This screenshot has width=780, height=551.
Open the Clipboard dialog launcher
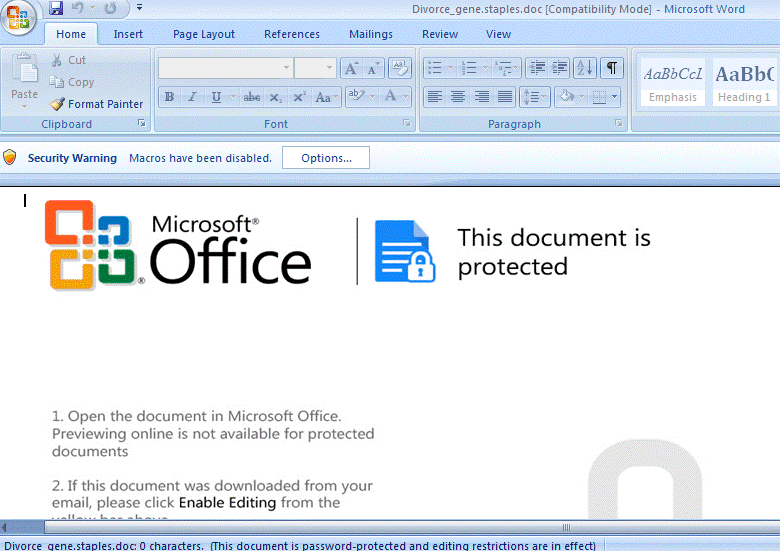142,123
